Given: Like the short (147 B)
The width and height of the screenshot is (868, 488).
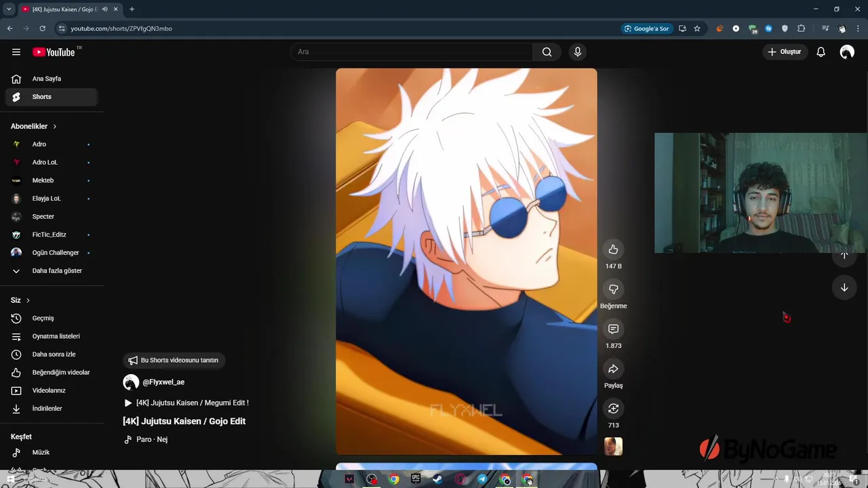Looking at the screenshot, I should click(x=613, y=249).
